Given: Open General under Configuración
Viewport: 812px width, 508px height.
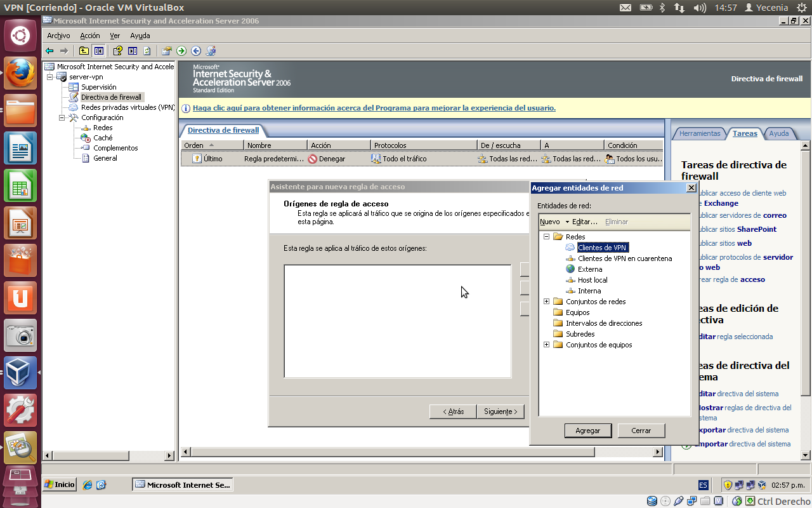Looking at the screenshot, I should pos(105,158).
